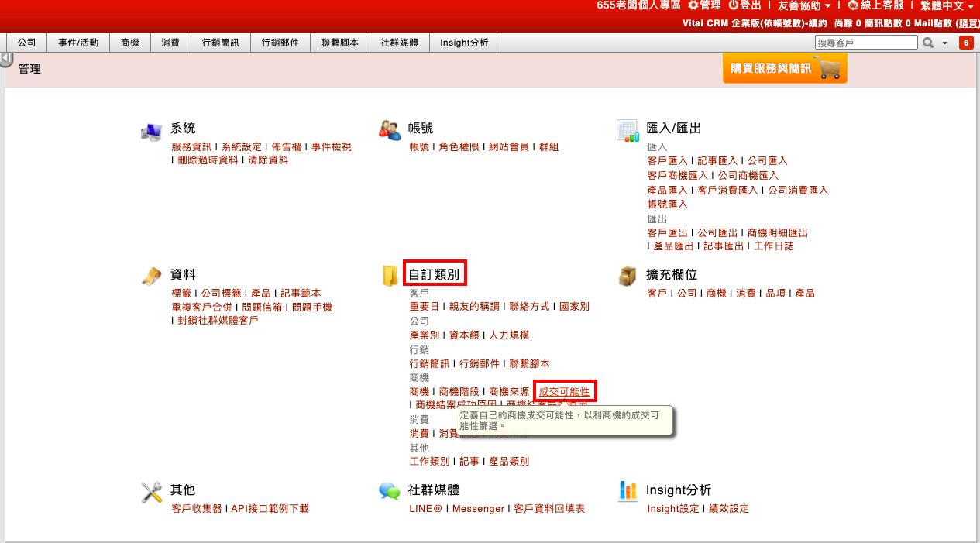
Task: Click the 帳號匯入 link
Action: point(668,204)
